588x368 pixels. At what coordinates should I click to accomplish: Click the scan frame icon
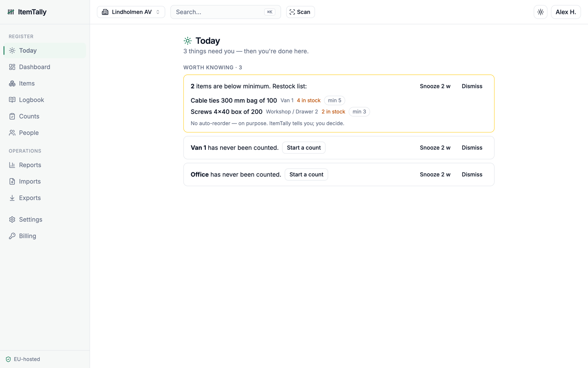(x=292, y=12)
